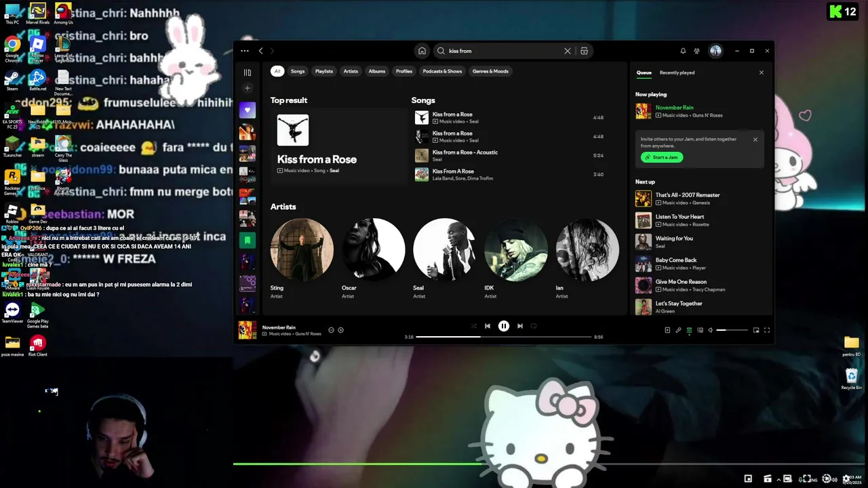868x488 pixels.
Task: Go back with the left arrow
Action: tap(260, 51)
